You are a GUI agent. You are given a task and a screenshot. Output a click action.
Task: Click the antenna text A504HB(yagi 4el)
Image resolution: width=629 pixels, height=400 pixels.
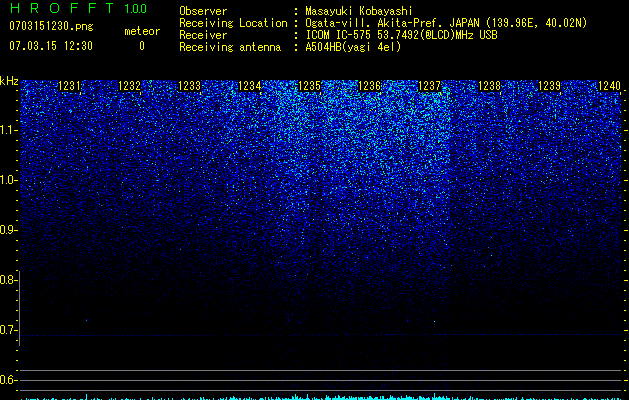353,47
